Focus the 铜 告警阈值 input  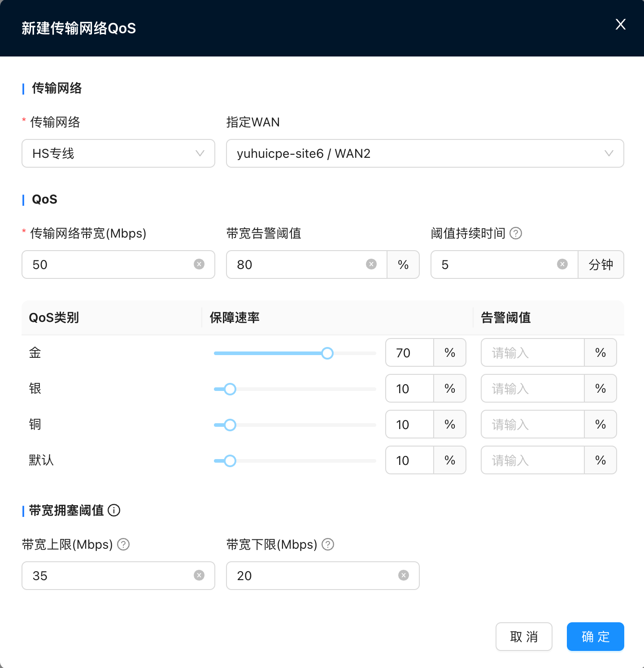click(533, 425)
